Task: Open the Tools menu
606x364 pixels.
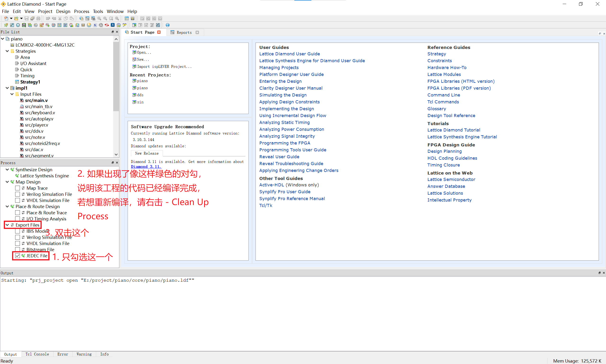Action: pyautogui.click(x=98, y=11)
